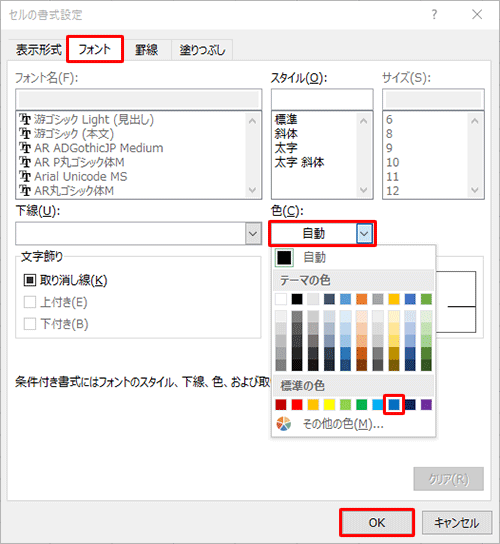Choose 斜体 style

[x=286, y=134]
